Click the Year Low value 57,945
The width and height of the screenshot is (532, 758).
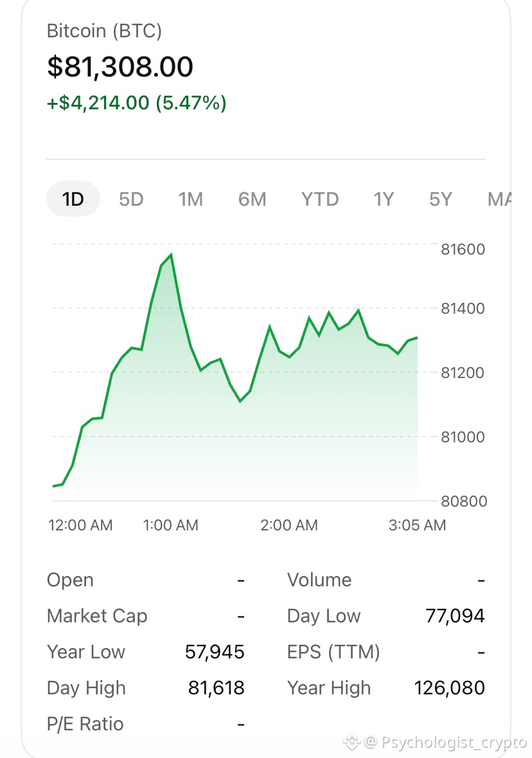(215, 652)
